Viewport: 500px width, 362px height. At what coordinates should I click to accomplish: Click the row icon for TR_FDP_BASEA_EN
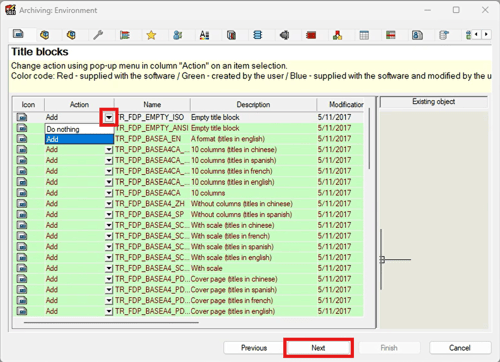point(22,139)
